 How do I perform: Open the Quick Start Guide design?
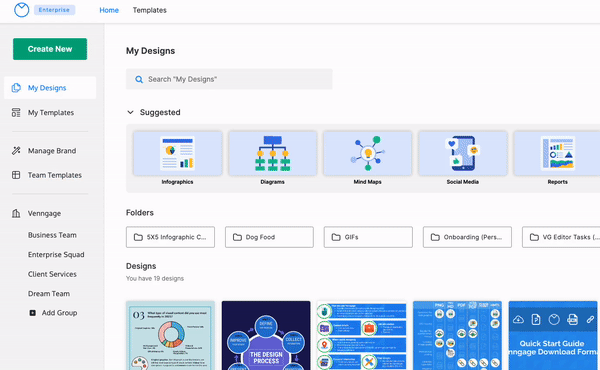click(553, 336)
